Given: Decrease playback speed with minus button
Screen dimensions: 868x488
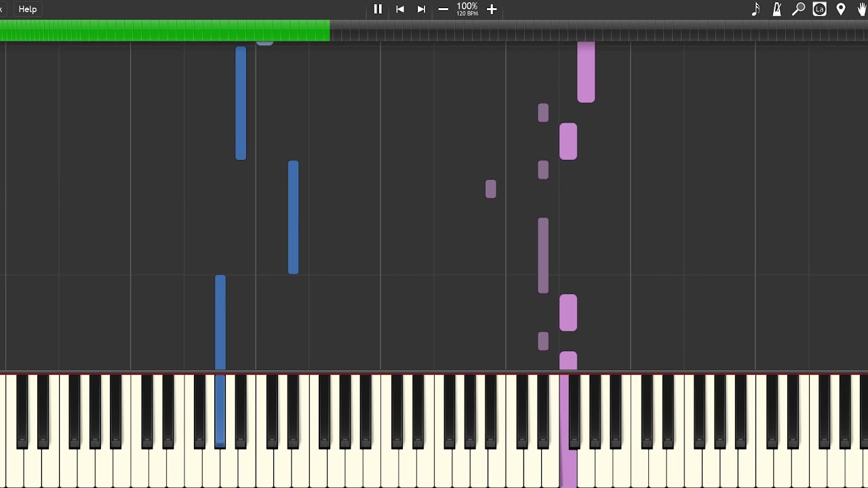Looking at the screenshot, I should pyautogui.click(x=443, y=9).
